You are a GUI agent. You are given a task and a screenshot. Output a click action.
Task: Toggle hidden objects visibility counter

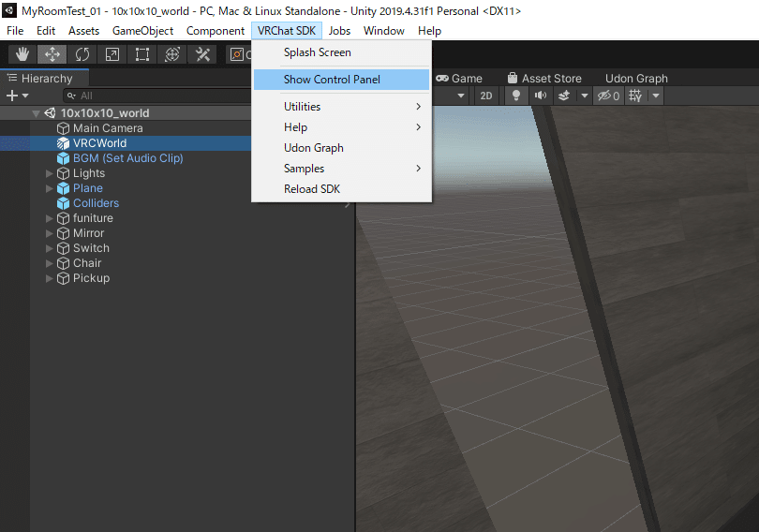[608, 96]
